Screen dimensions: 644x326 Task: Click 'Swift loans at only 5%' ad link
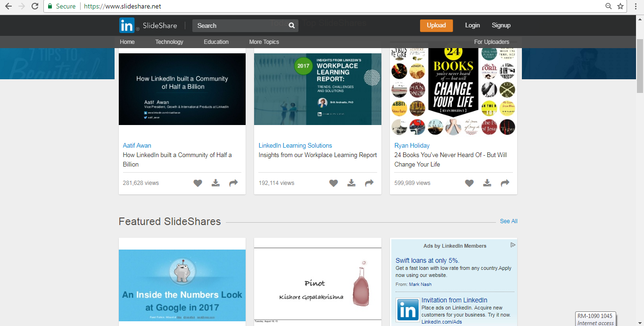[427, 260]
